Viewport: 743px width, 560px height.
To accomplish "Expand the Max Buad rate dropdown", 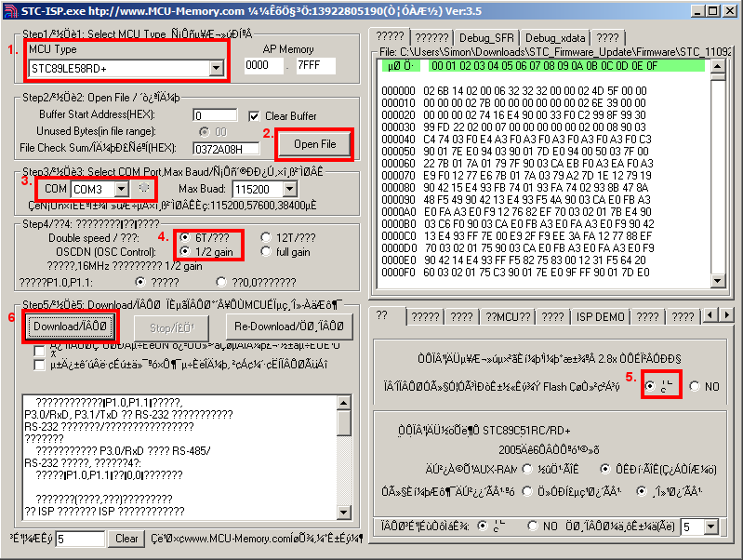I will click(x=289, y=190).
